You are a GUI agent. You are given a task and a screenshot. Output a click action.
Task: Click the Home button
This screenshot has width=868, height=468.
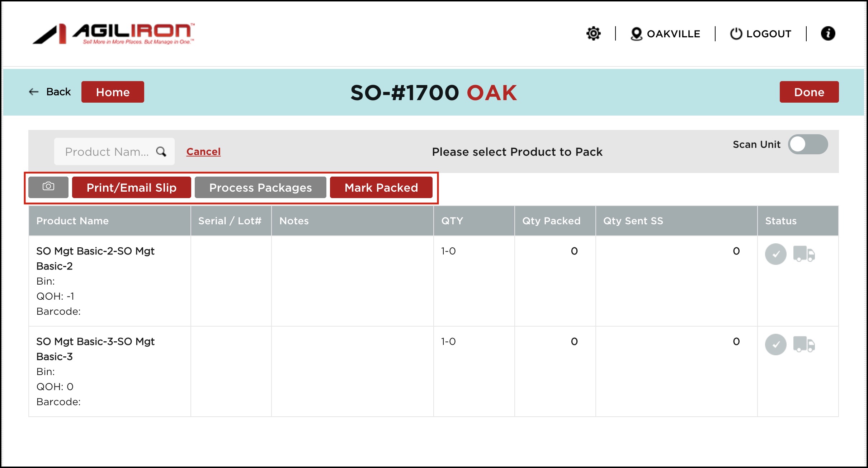tap(113, 92)
